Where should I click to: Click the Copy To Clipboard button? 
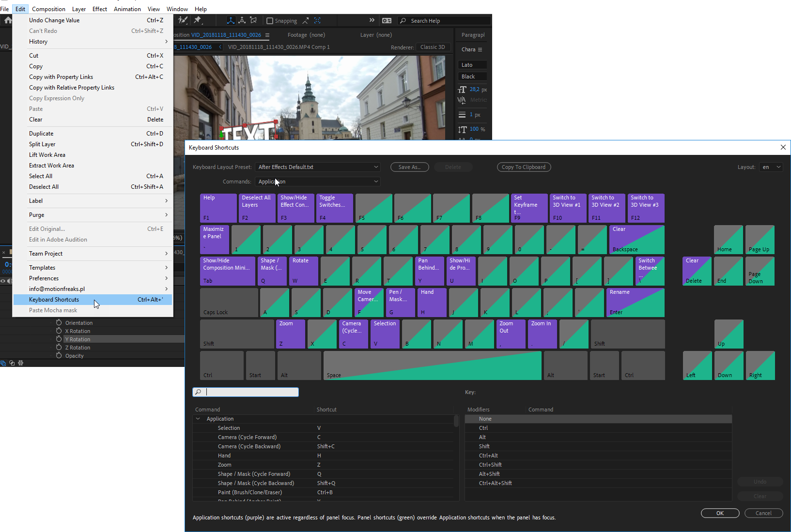[x=524, y=167]
